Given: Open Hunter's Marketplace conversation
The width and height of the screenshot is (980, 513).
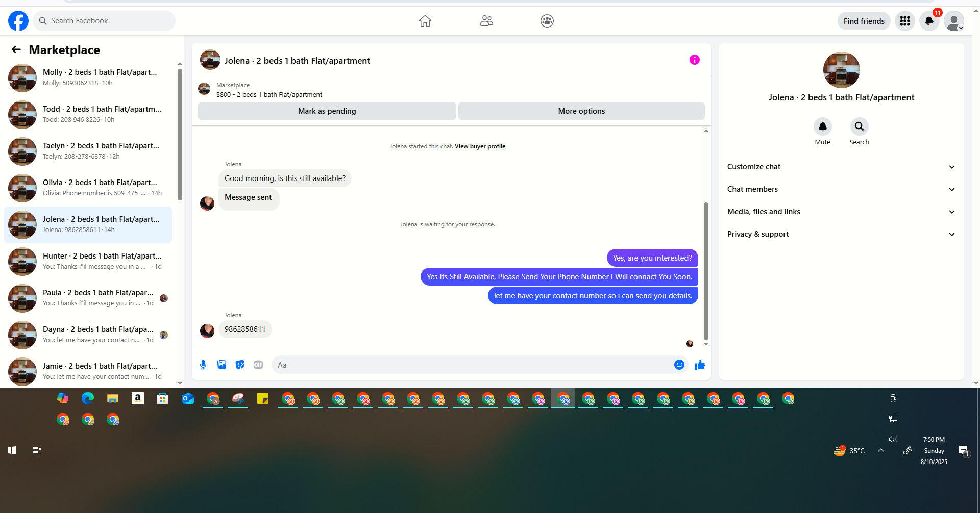Looking at the screenshot, I should (88, 262).
